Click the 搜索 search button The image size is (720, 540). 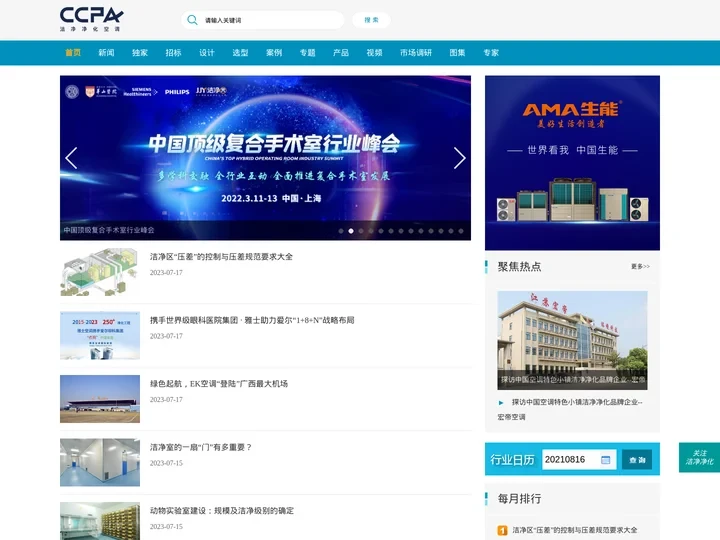pos(371,20)
